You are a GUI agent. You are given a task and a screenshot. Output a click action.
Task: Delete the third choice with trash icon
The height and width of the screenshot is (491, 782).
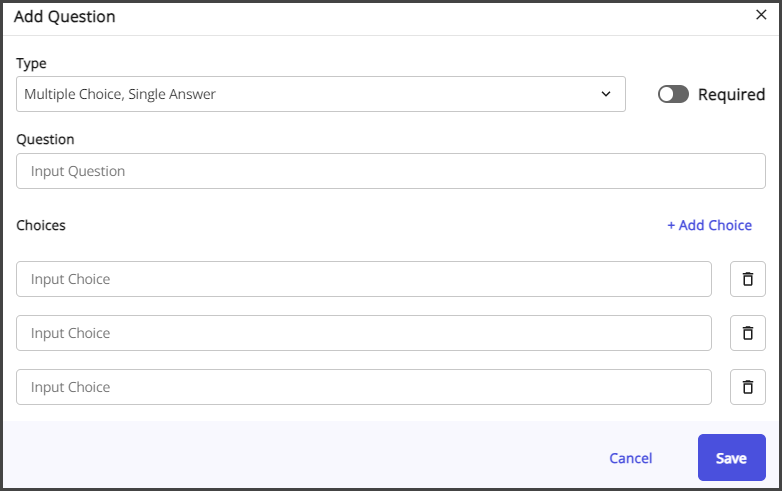pos(748,387)
